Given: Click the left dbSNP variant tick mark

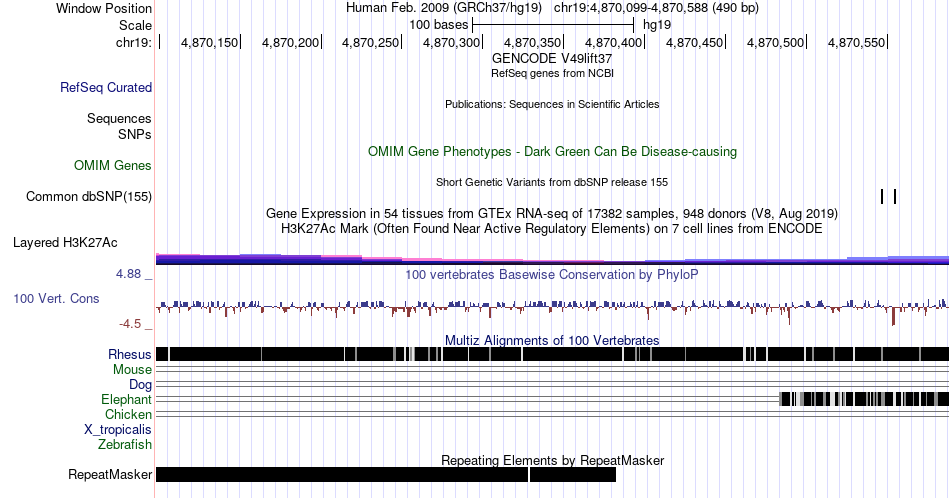Looking at the screenshot, I should pyautogui.click(x=882, y=196).
